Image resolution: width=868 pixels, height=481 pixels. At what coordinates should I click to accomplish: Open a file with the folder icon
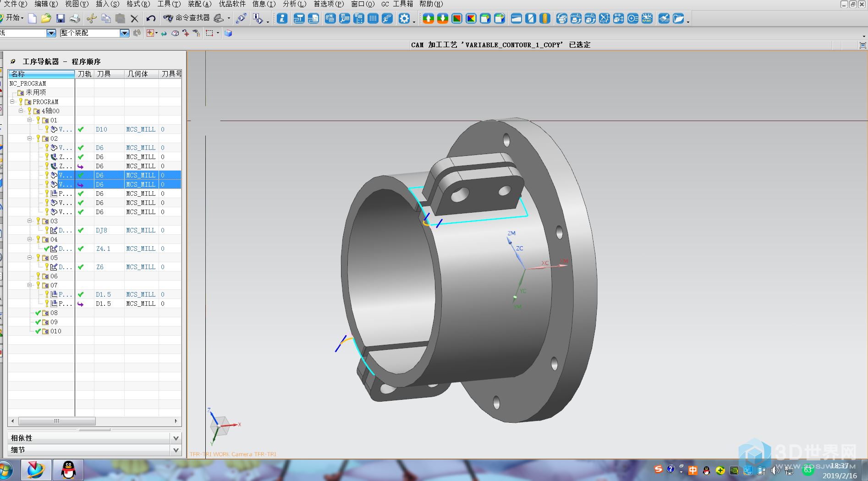[x=46, y=18]
